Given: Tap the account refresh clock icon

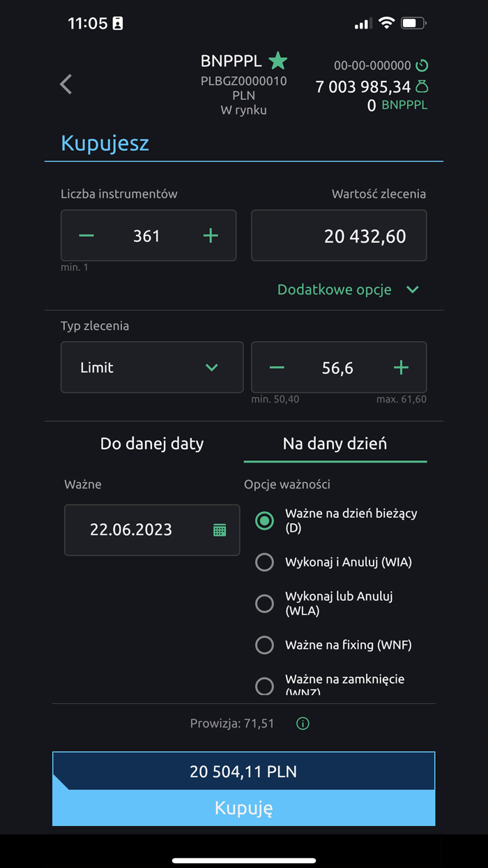Looking at the screenshot, I should point(422,66).
